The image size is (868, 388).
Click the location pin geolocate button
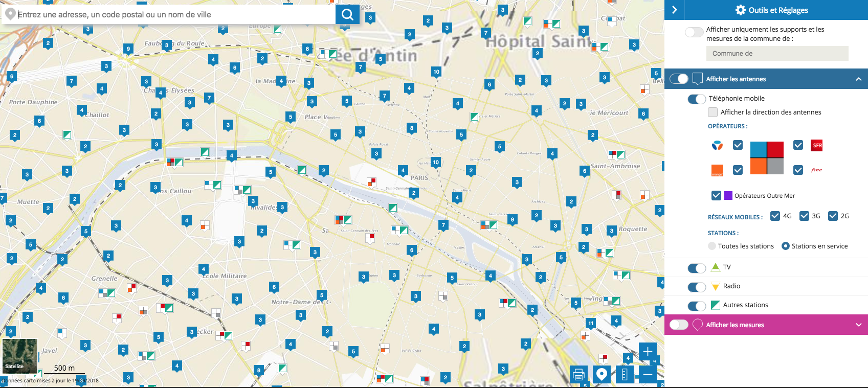[x=602, y=375]
